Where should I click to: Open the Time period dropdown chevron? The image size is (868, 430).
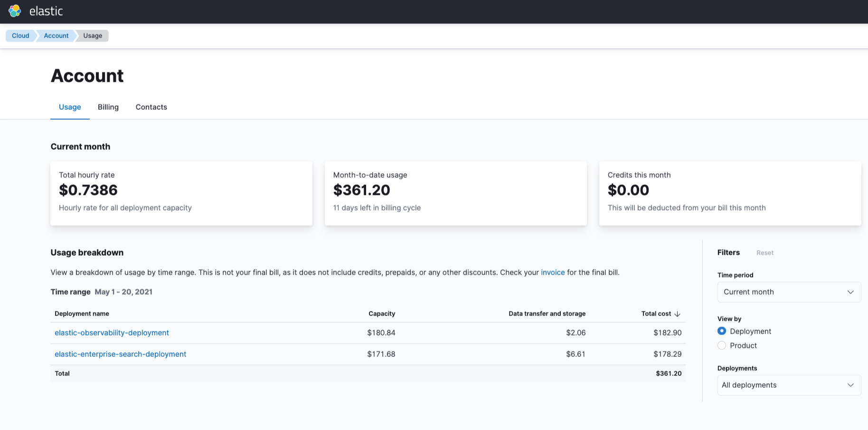point(850,292)
